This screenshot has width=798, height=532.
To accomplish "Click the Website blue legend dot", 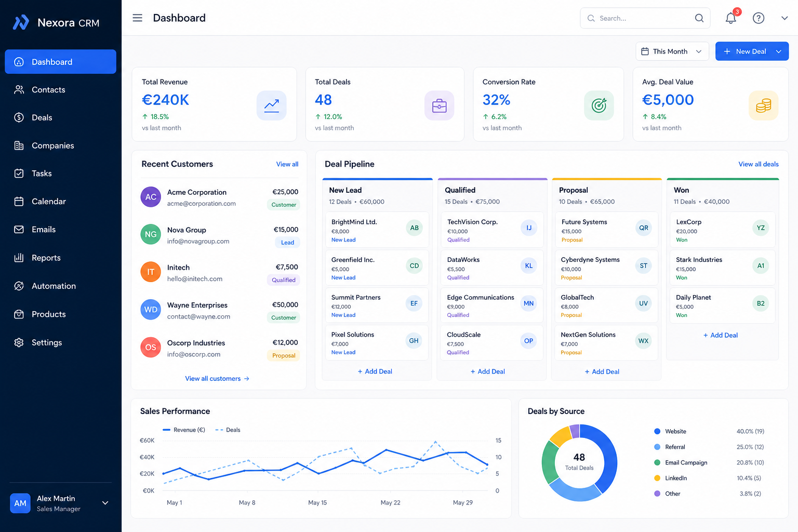I will (657, 431).
